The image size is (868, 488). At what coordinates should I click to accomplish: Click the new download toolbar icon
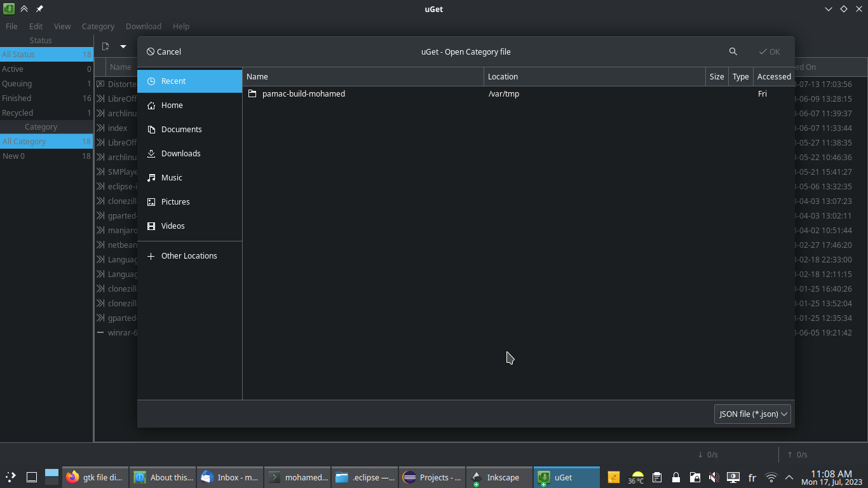point(105,46)
